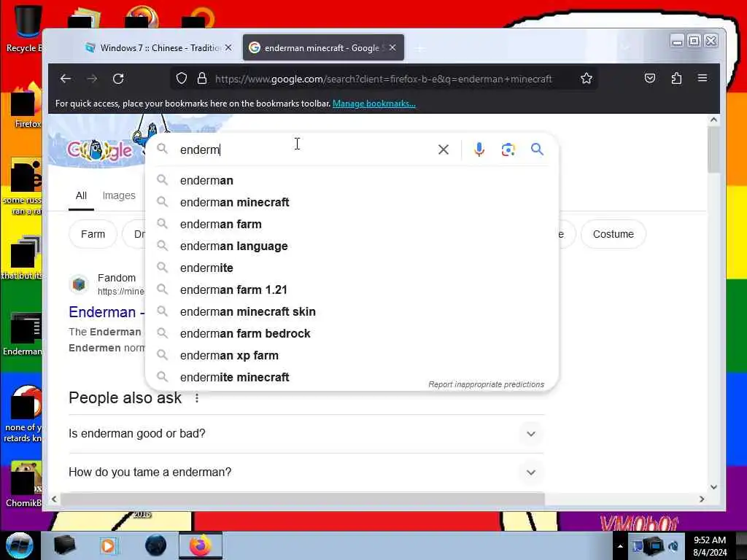Choose suggestion 'enderman language'
The width and height of the screenshot is (747, 560).
(x=352, y=246)
